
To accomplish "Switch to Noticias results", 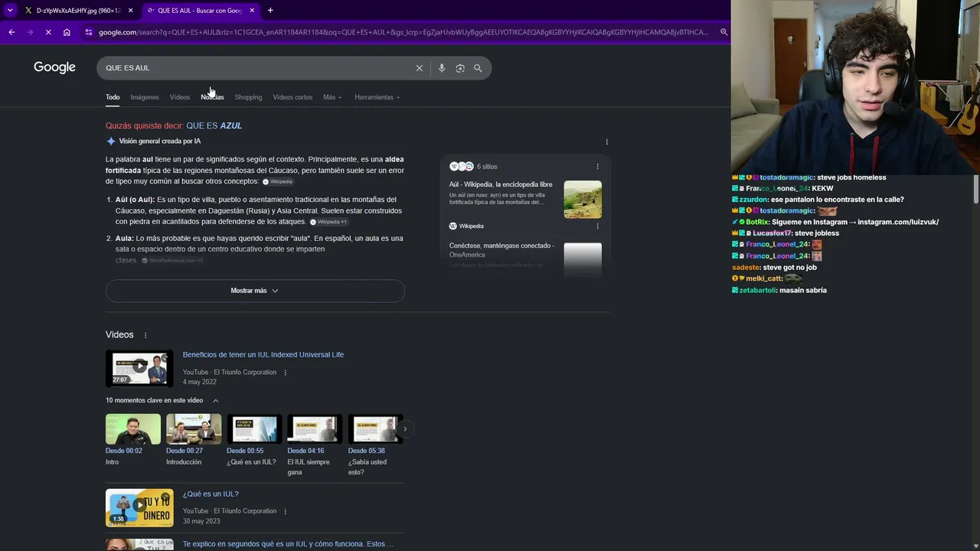I will pos(212,97).
